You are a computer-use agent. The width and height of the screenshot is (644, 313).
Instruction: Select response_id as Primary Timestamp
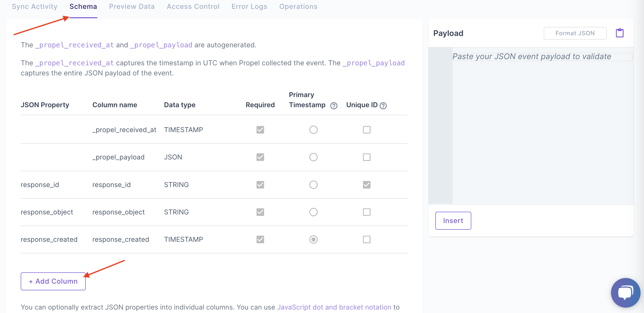click(313, 185)
